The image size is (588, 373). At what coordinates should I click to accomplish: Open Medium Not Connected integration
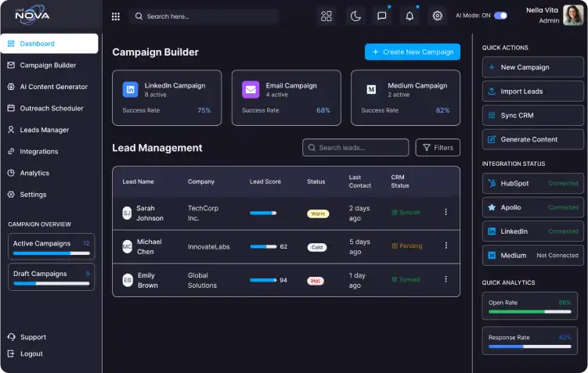(533, 256)
